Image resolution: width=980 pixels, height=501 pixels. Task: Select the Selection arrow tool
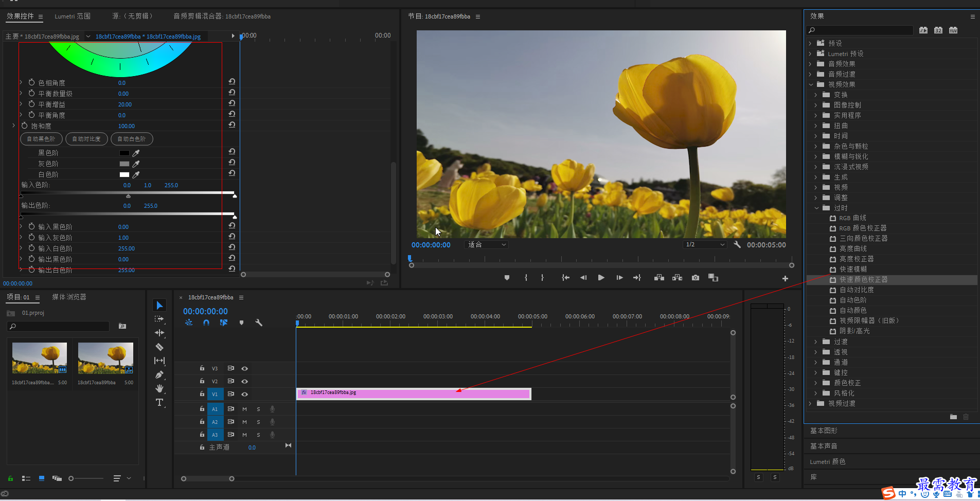coord(159,306)
